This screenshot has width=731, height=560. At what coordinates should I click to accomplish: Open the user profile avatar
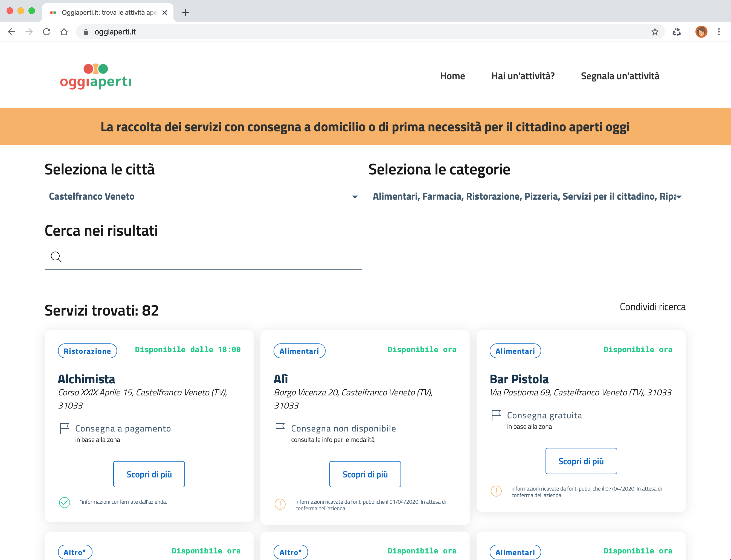pyautogui.click(x=701, y=32)
